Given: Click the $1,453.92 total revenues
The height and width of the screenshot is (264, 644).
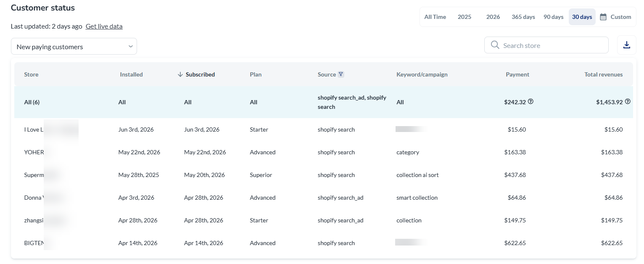Looking at the screenshot, I should [610, 102].
